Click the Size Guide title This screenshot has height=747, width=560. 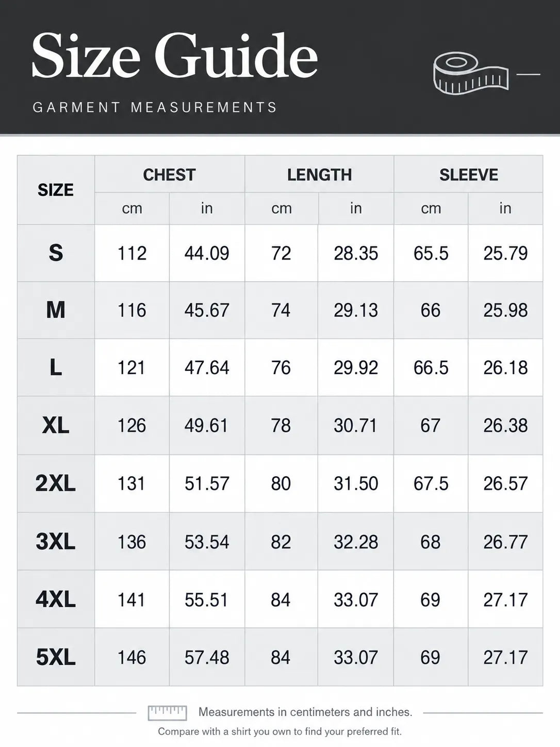[x=175, y=56]
